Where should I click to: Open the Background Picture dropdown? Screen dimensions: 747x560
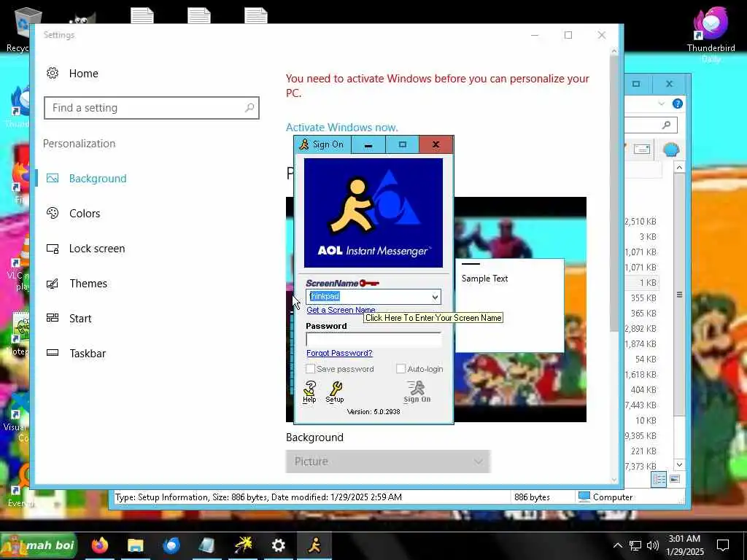388,462
